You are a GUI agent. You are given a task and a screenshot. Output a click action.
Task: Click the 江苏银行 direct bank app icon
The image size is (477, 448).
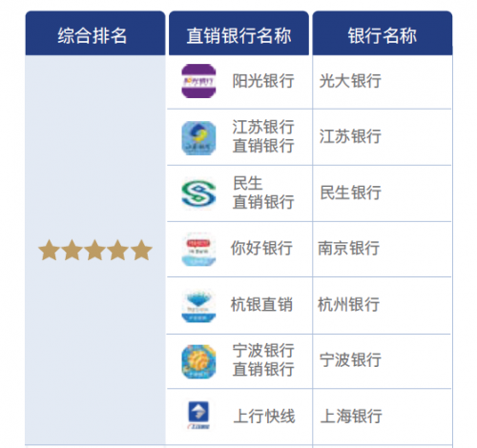pos(198,138)
